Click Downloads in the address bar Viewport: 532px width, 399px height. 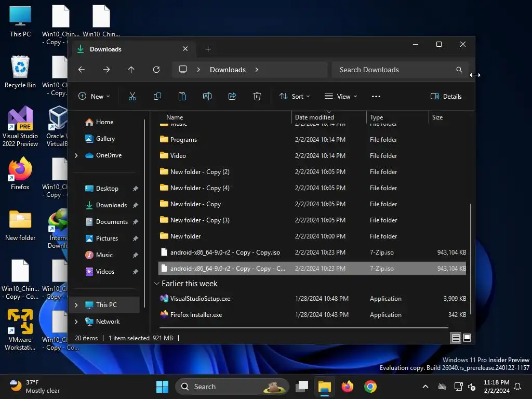click(228, 70)
